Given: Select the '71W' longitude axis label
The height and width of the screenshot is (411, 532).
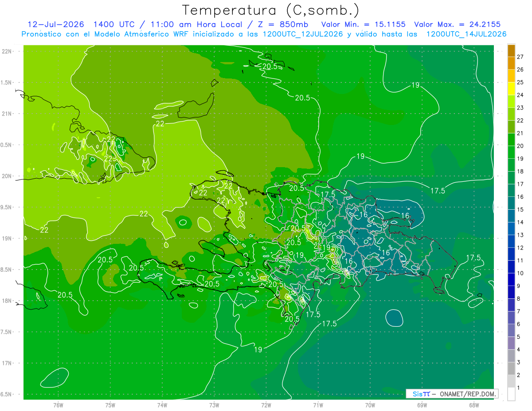Looking at the screenshot, I should (318, 405).
